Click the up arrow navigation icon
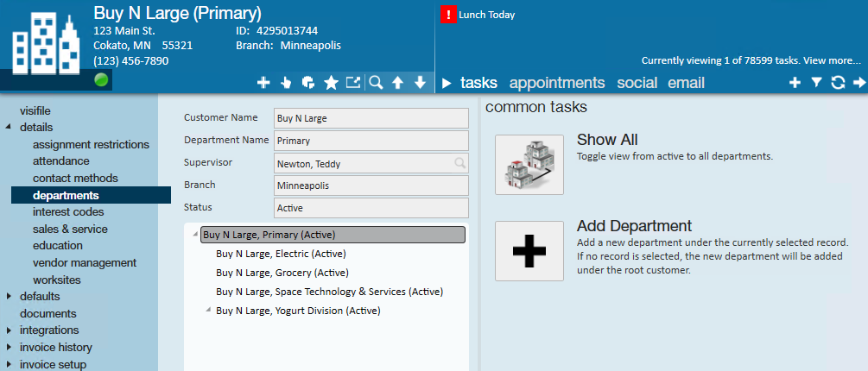The height and width of the screenshot is (371, 868). (x=397, y=83)
